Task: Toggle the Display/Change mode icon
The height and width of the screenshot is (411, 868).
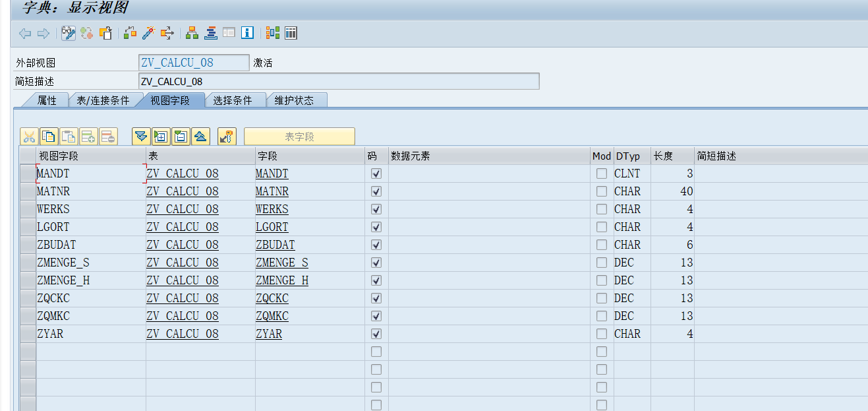Action: (x=68, y=32)
